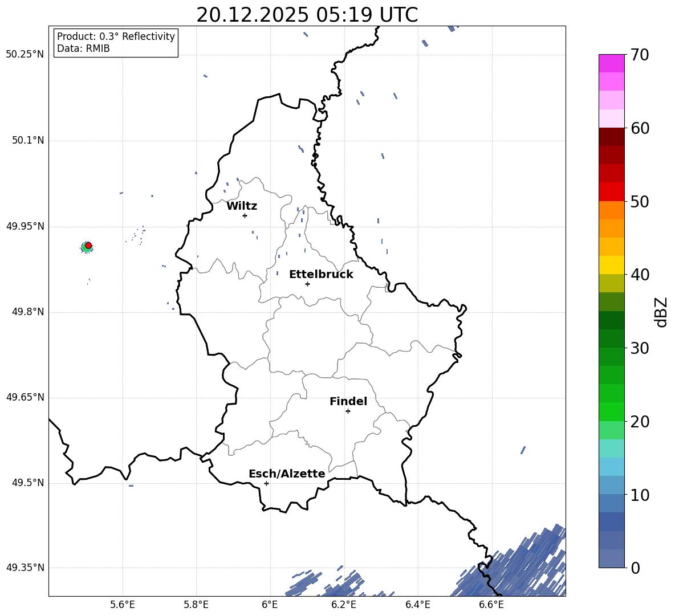Click the 50.1°N latitude label

[x=28, y=141]
